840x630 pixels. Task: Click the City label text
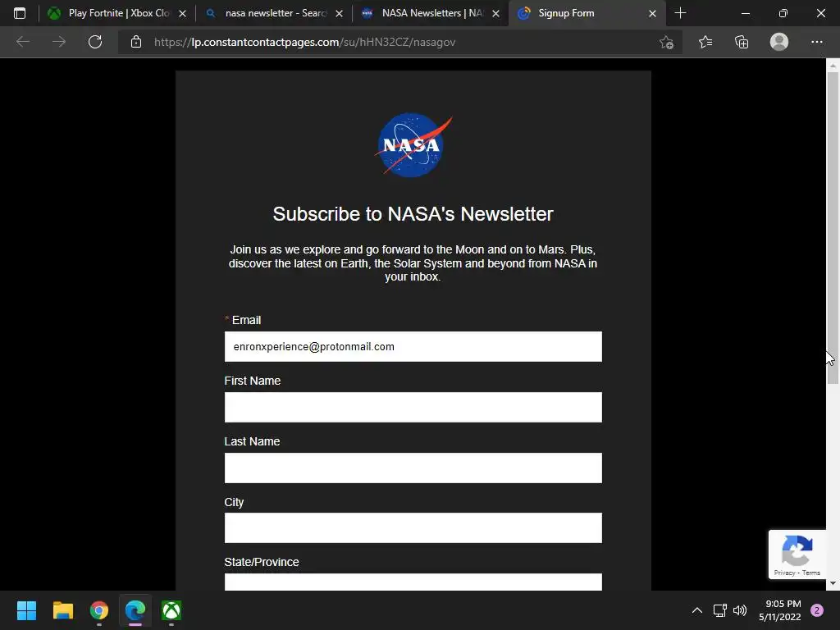(x=234, y=502)
